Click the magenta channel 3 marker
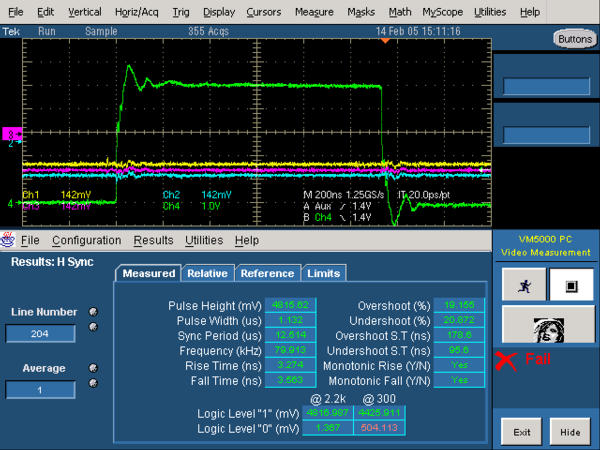 point(12,134)
